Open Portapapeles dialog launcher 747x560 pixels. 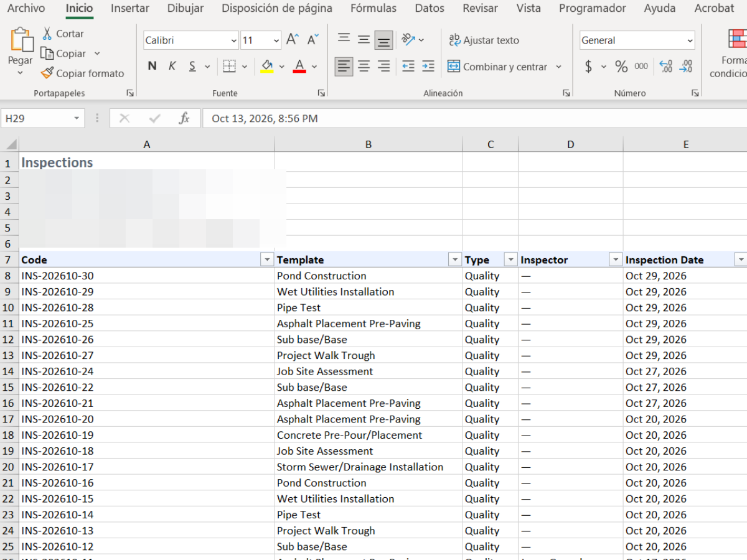pos(130,93)
